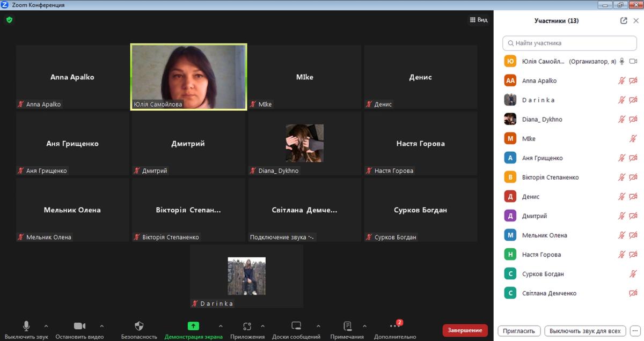Viewport: 644px width, 341px height.
Task: Pop out the participants panel
Action: pos(623,21)
